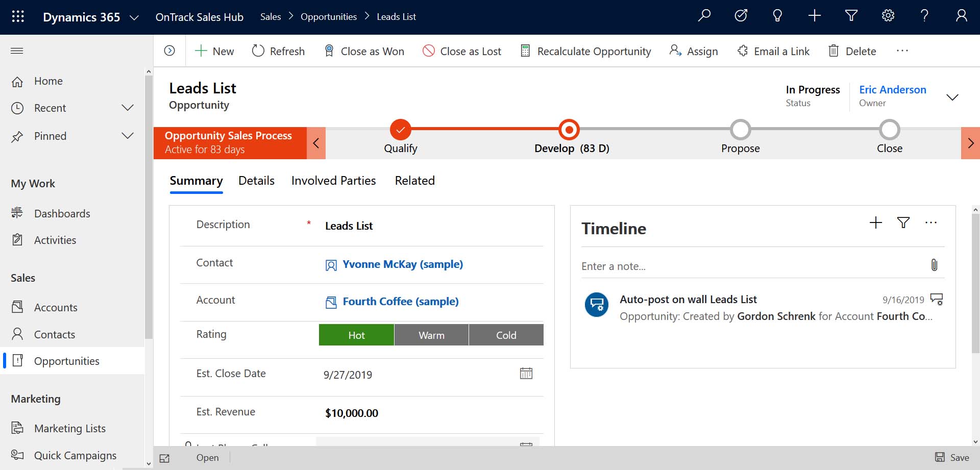Move to next stage with right arrow
The width and height of the screenshot is (980, 470).
pyautogui.click(x=970, y=143)
